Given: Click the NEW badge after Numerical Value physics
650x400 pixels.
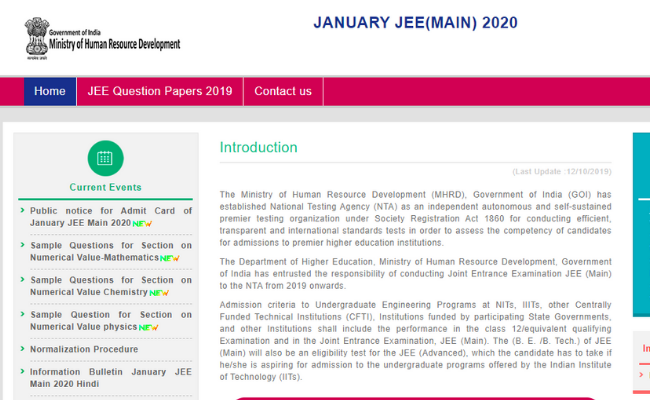Looking at the screenshot, I should [149, 328].
